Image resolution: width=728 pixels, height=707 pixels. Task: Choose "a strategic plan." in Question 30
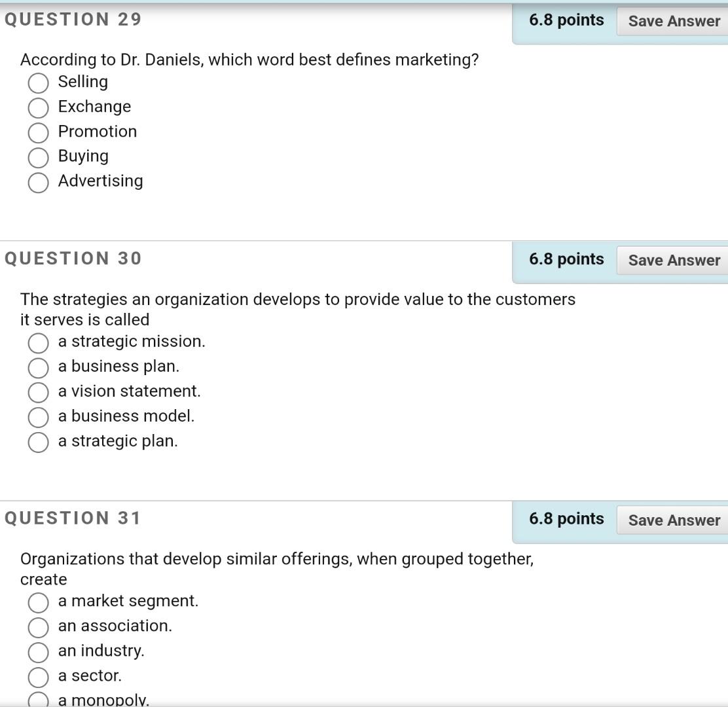(x=38, y=443)
